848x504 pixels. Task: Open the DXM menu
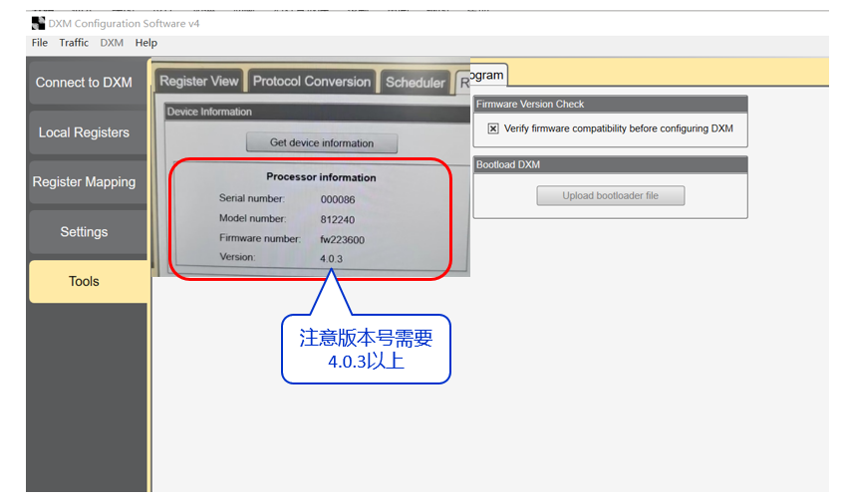pyautogui.click(x=112, y=43)
